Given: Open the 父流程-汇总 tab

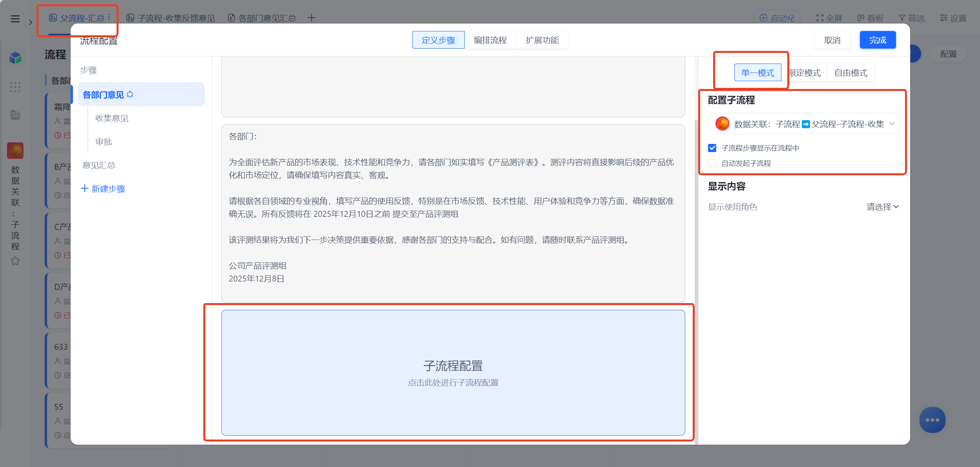Looking at the screenshot, I should 77,18.
